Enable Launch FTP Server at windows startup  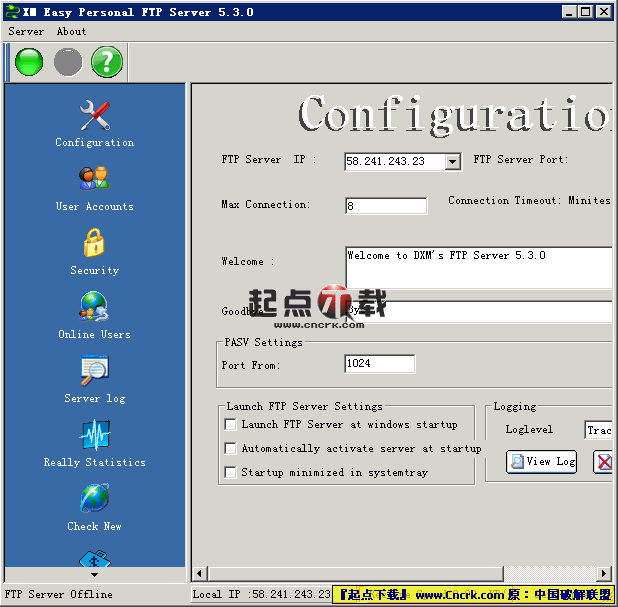230,425
